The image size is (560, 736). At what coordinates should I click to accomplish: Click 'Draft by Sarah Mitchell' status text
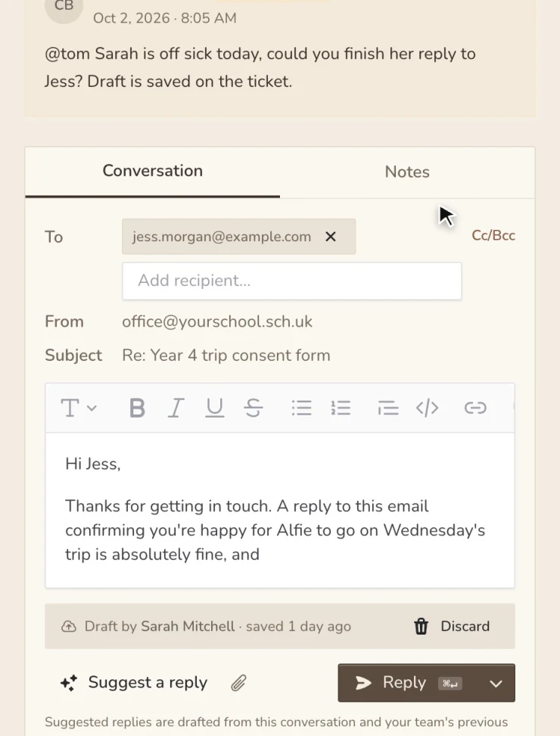click(x=160, y=626)
